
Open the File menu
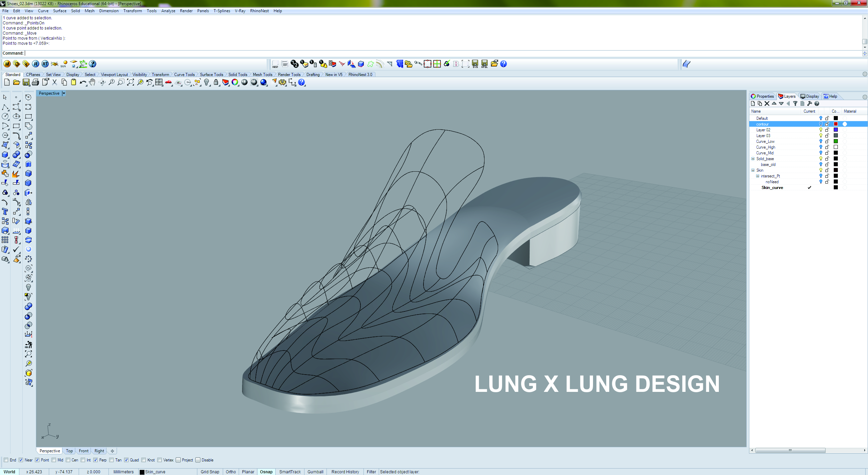pyautogui.click(x=5, y=11)
